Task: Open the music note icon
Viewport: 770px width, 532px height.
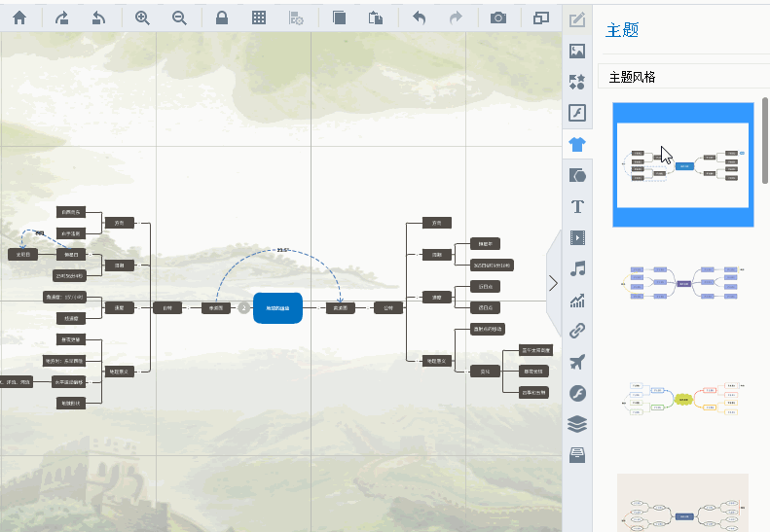Action: [577, 268]
